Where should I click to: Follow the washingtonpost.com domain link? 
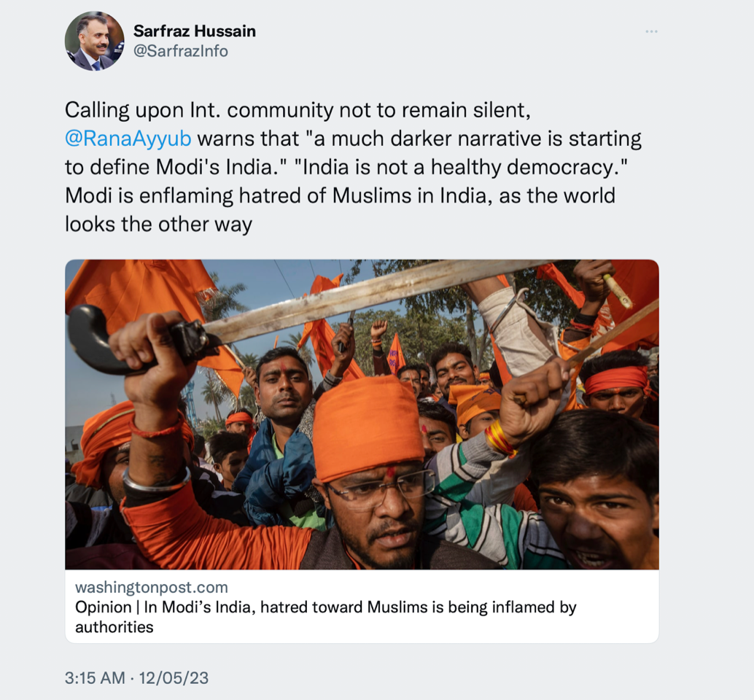pos(152,587)
